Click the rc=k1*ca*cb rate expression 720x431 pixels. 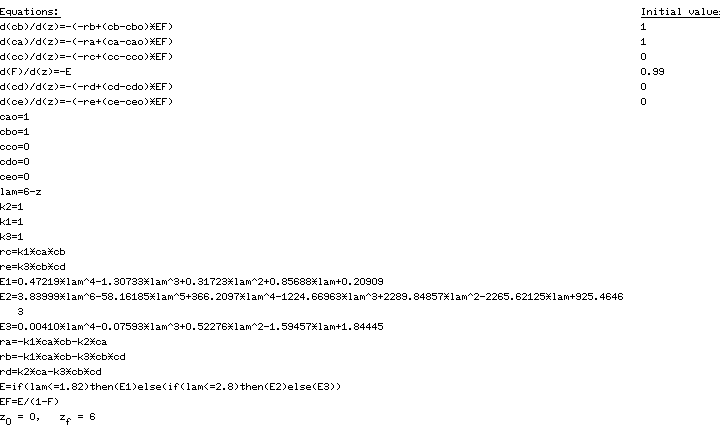pyautogui.click(x=33, y=251)
